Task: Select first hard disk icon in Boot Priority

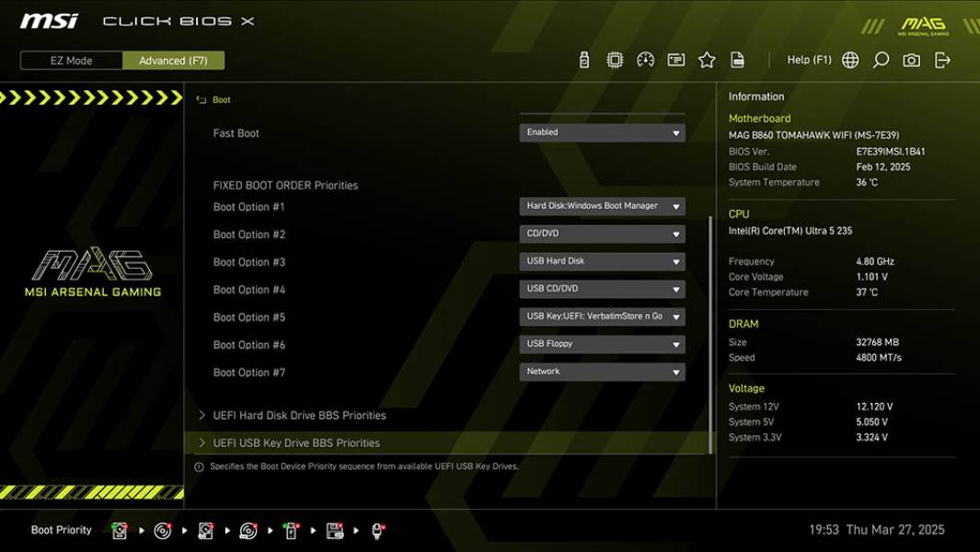Action: pyautogui.click(x=119, y=531)
